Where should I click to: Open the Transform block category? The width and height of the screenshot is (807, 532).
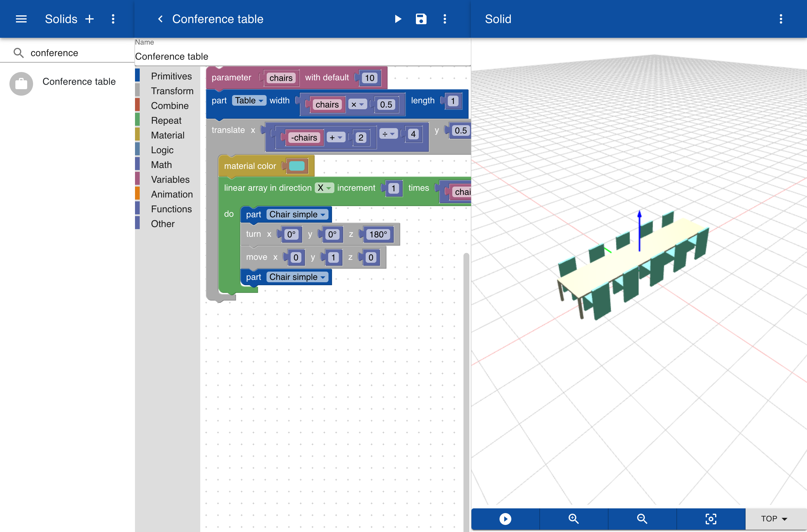click(x=172, y=91)
